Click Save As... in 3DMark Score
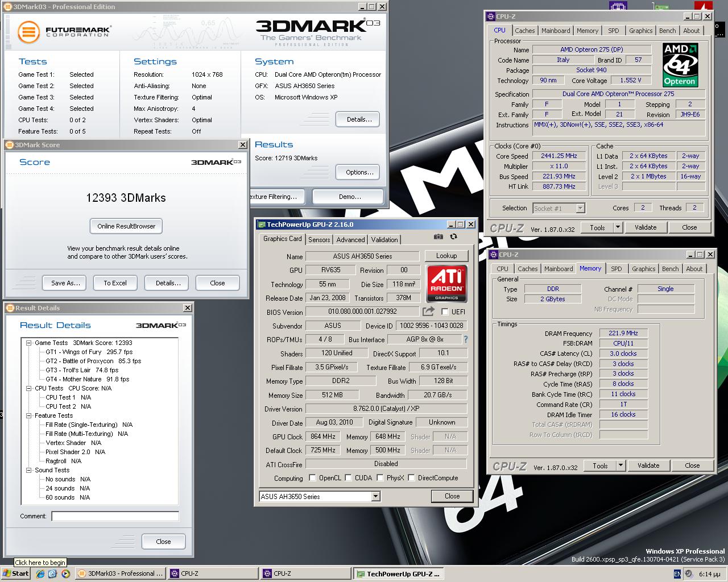 [65, 283]
